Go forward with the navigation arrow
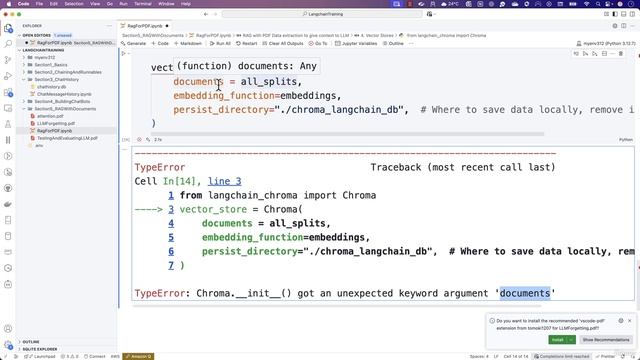Screen dimensions: 640x360 tap(216, 14)
